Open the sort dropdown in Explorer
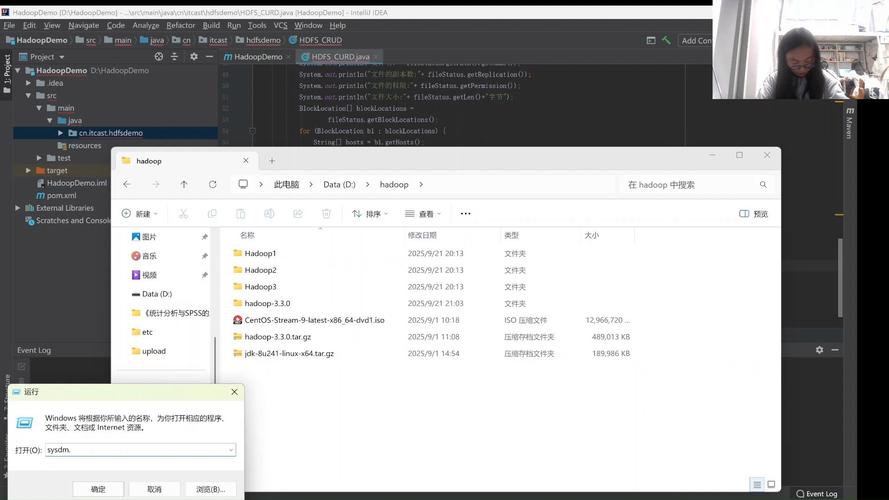The width and height of the screenshot is (889, 500). click(370, 214)
